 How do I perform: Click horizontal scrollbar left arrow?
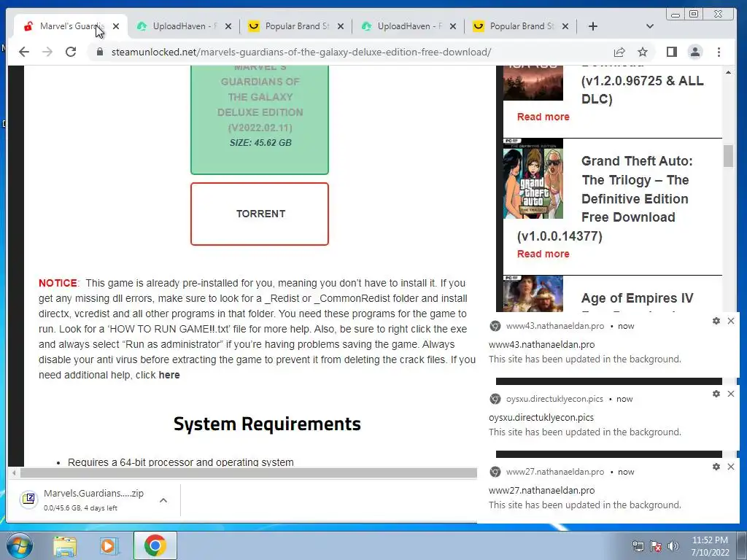click(15, 472)
